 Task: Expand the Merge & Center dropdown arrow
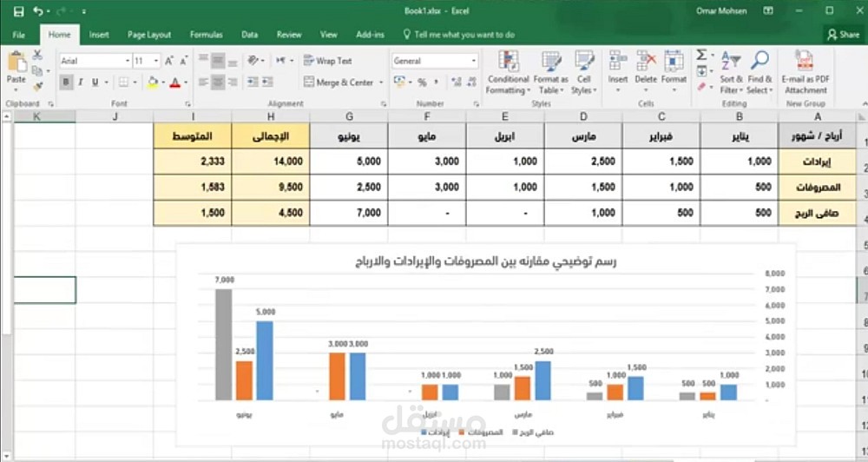tap(381, 82)
